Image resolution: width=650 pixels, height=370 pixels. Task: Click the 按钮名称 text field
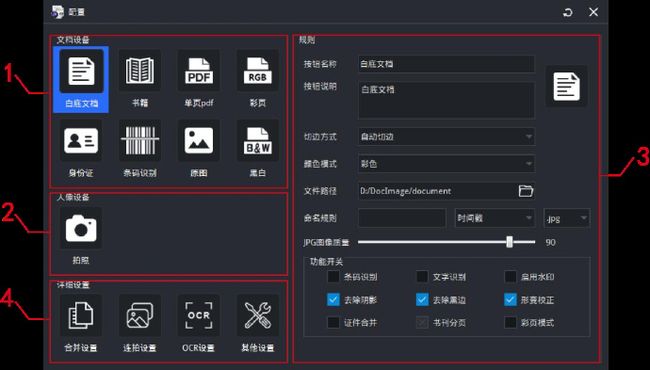[x=446, y=64]
